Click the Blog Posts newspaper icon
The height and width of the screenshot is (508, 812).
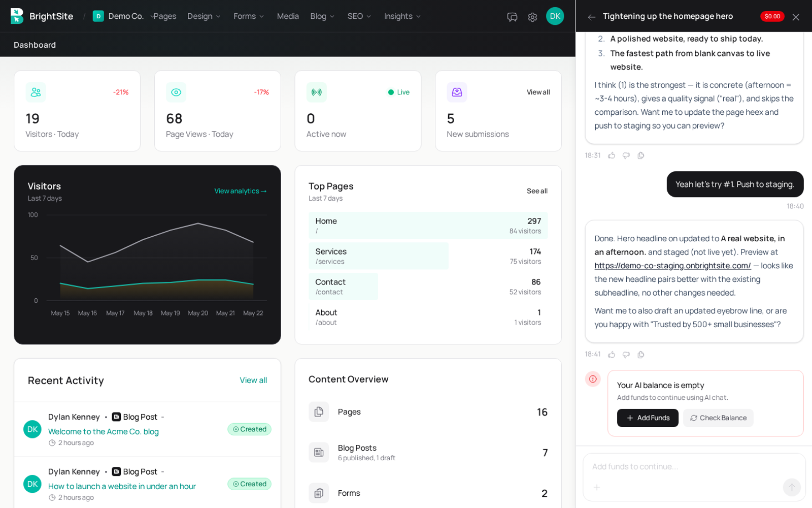click(319, 452)
